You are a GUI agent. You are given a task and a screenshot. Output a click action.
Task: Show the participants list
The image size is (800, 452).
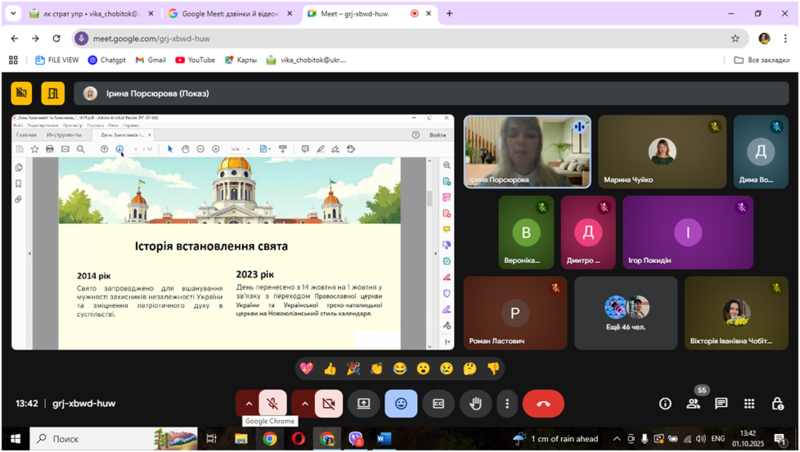pyautogui.click(x=693, y=404)
